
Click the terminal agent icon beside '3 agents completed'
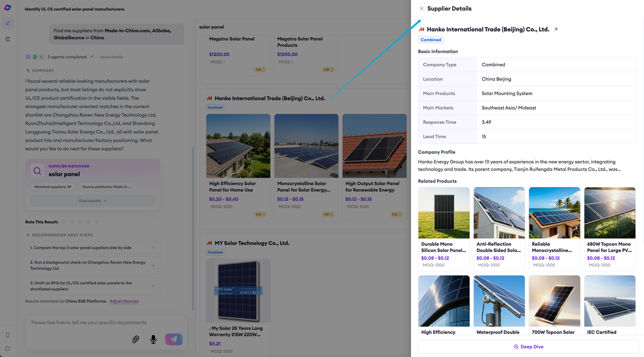pyautogui.click(x=41, y=57)
